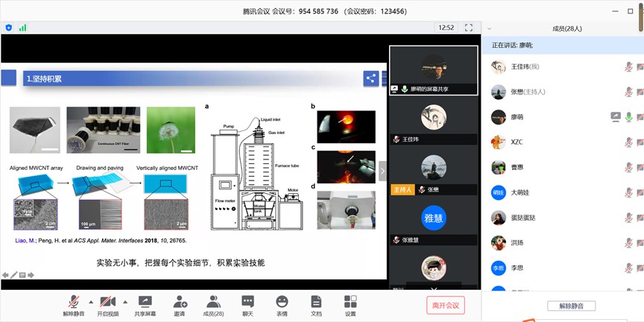Toggle muted mic icon in XZC's row
Image resolution: width=644 pixels, height=322 pixels.
pyautogui.click(x=628, y=142)
